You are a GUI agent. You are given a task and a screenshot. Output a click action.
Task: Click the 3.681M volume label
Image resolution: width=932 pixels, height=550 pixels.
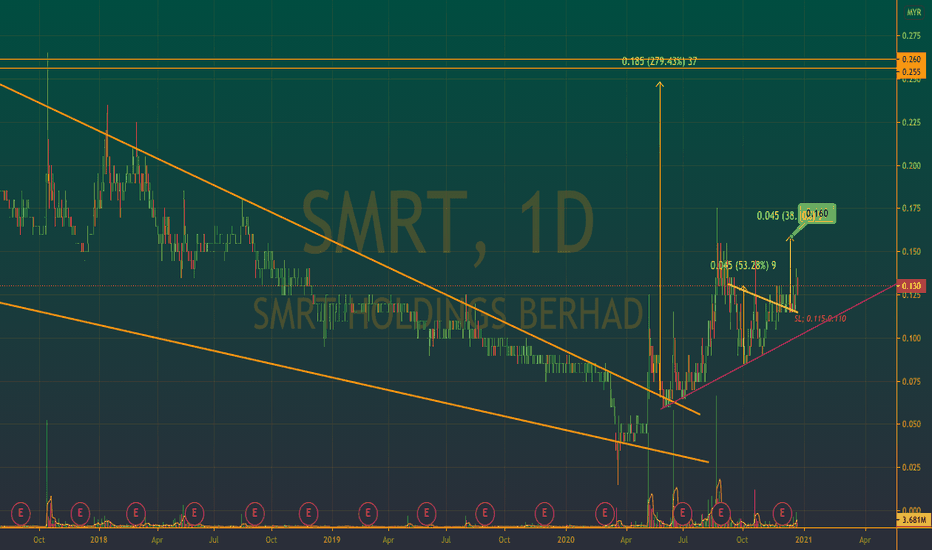914,520
